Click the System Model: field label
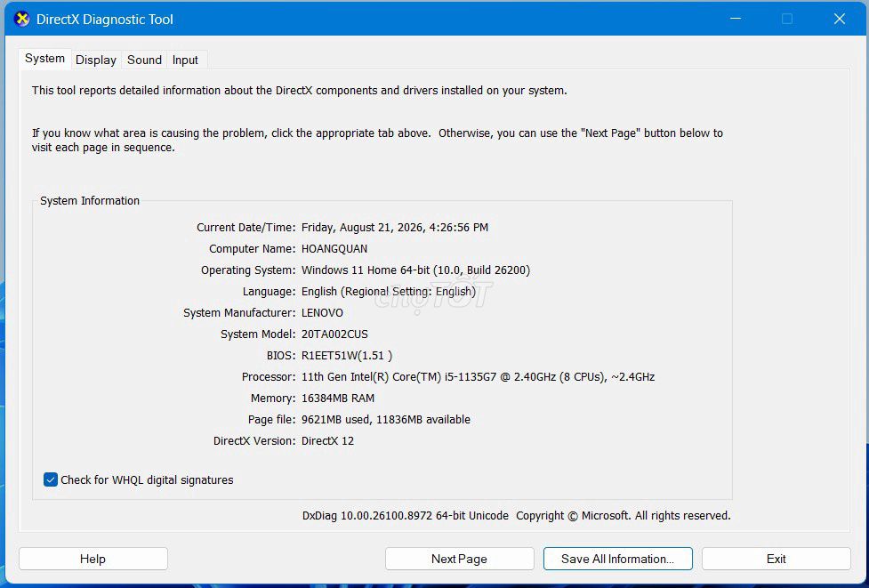 click(x=258, y=334)
